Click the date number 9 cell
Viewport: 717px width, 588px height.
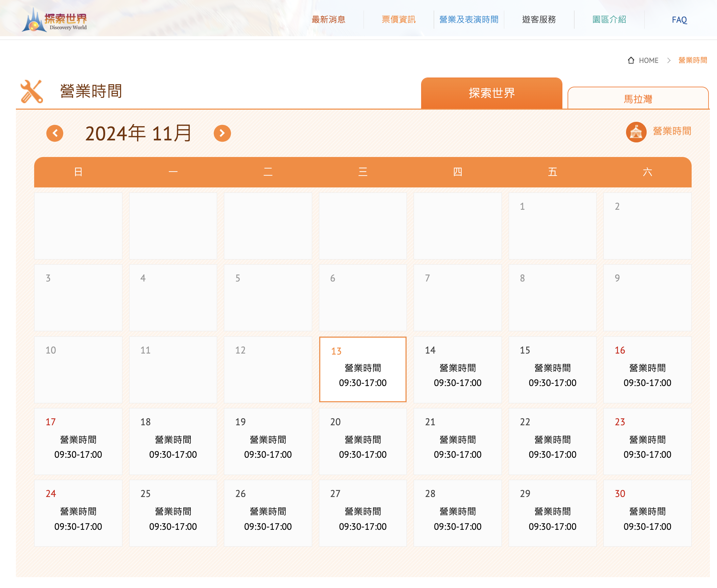[x=647, y=298]
